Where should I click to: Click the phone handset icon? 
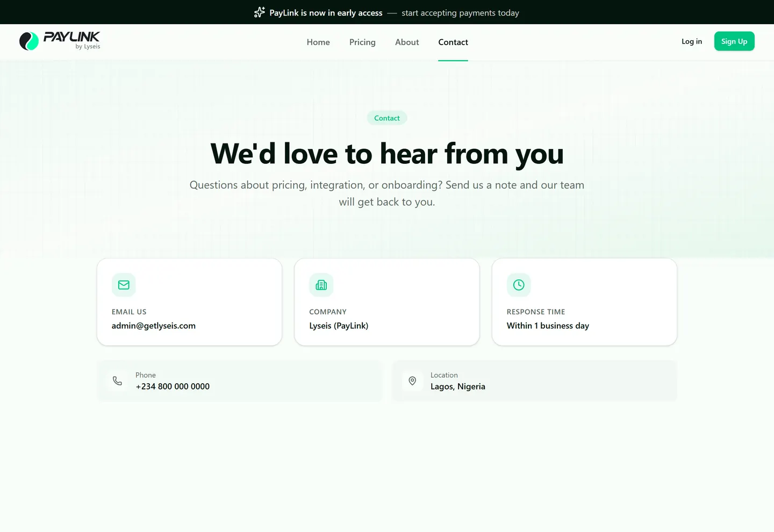(x=117, y=381)
